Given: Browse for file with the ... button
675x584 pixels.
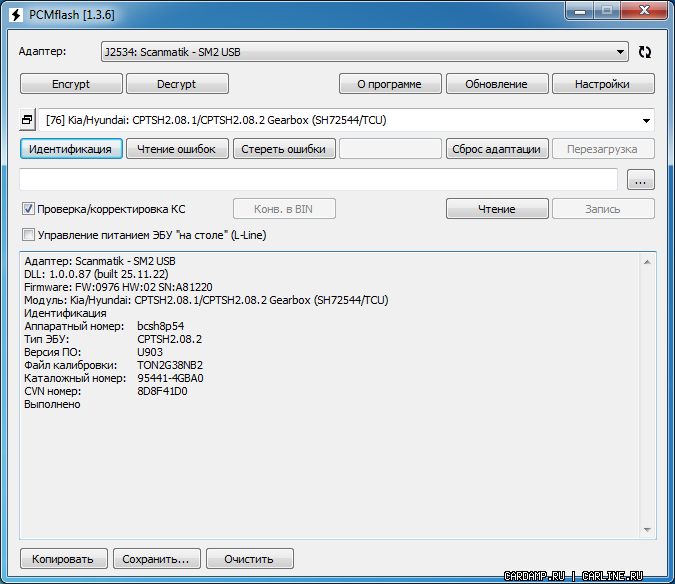Looking at the screenshot, I should click(x=641, y=179).
